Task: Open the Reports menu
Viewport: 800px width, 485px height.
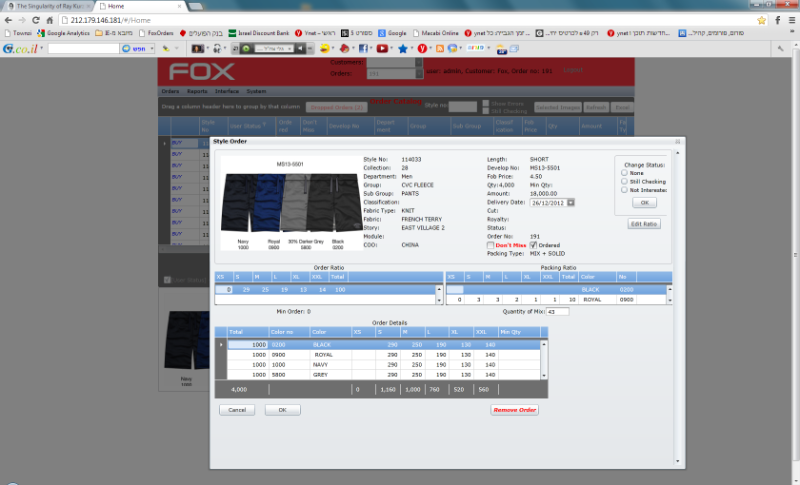Action: (197, 91)
